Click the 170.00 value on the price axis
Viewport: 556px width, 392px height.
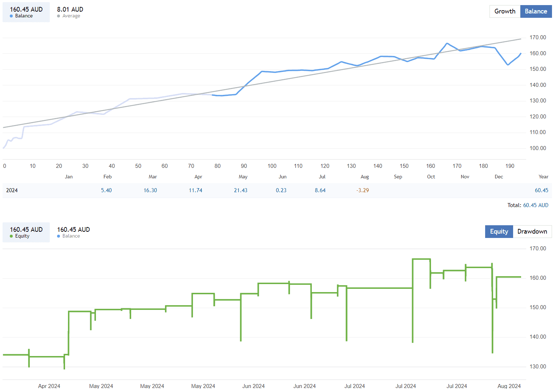(x=538, y=37)
